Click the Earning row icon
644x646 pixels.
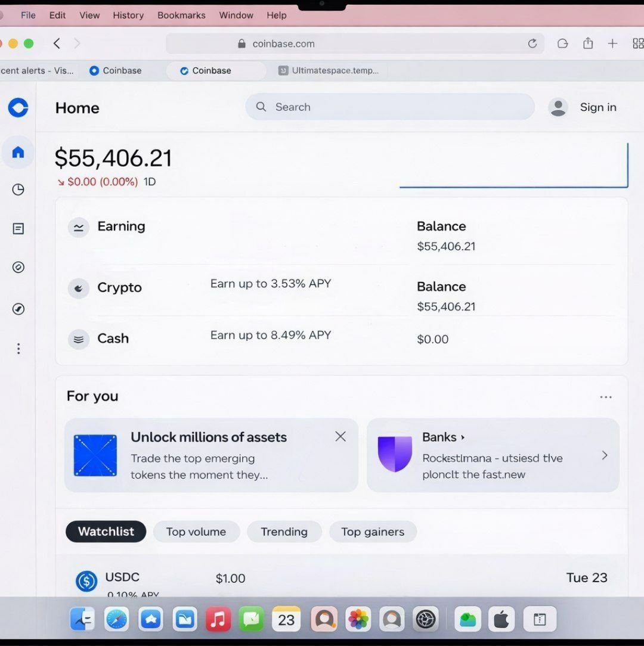(78, 228)
